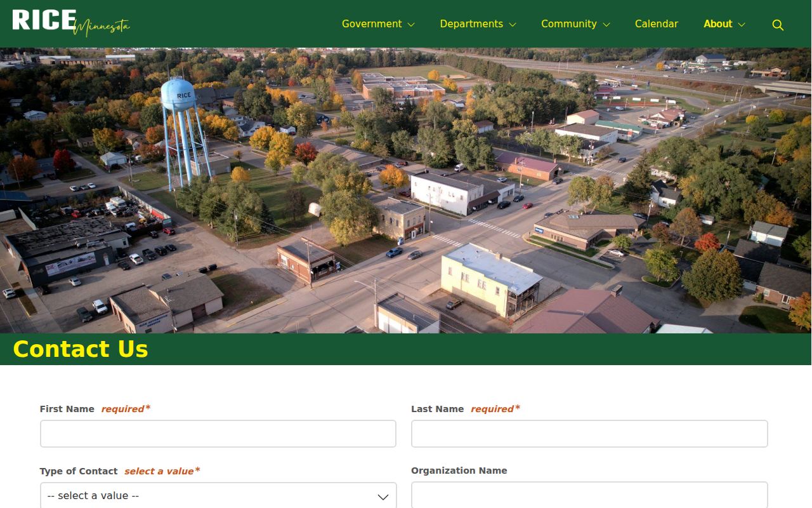Expand the Departments chevron arrow
812x508 pixels.
tap(513, 25)
